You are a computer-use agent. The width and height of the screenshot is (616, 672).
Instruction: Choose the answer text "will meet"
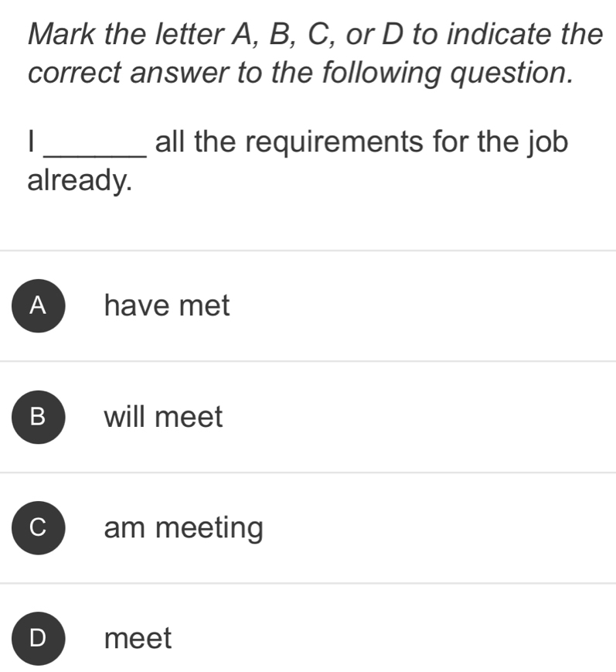click(x=164, y=418)
